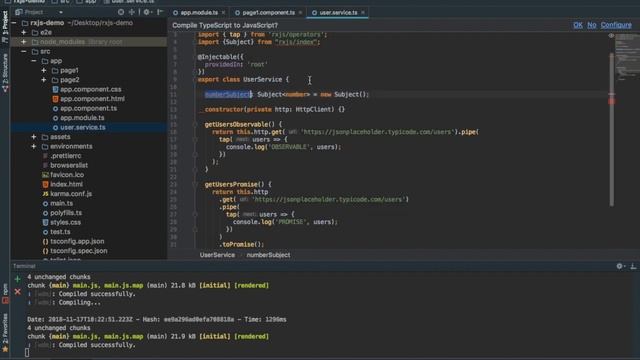Open the npm tool window button

[5, 293]
